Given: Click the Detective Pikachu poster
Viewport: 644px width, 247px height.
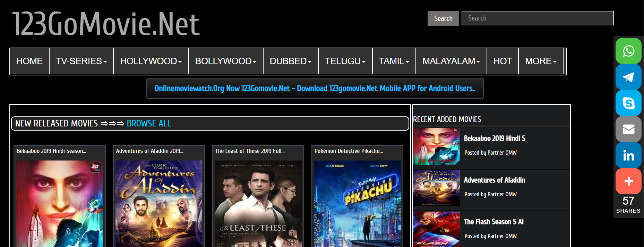Looking at the screenshot, I should pyautogui.click(x=358, y=204).
